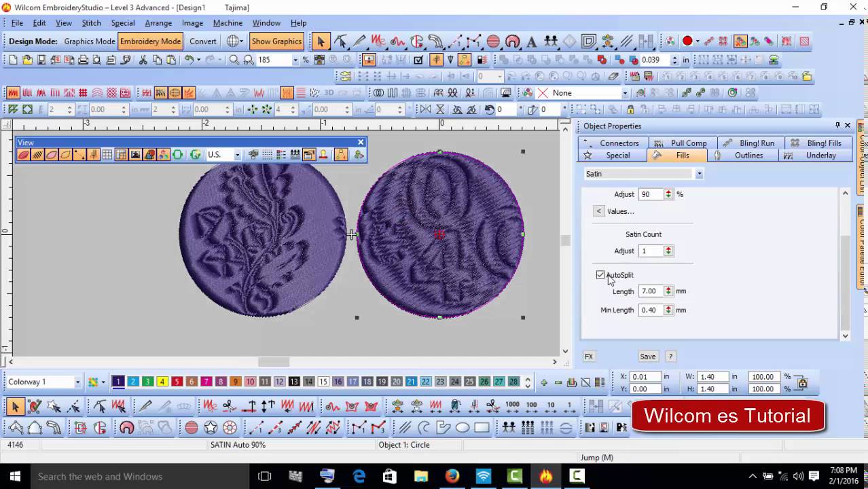Image resolution: width=868 pixels, height=489 pixels.
Task: Click the globe icon next to Convert
Action: tap(233, 41)
